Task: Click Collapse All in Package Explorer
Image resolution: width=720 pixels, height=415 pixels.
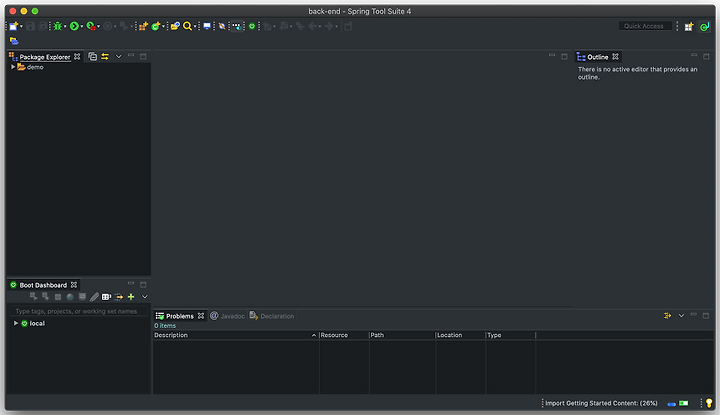Action: tap(92, 56)
